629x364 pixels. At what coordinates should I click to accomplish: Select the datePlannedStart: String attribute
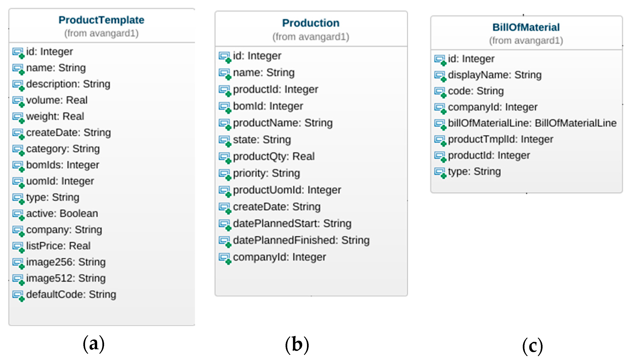coord(292,224)
